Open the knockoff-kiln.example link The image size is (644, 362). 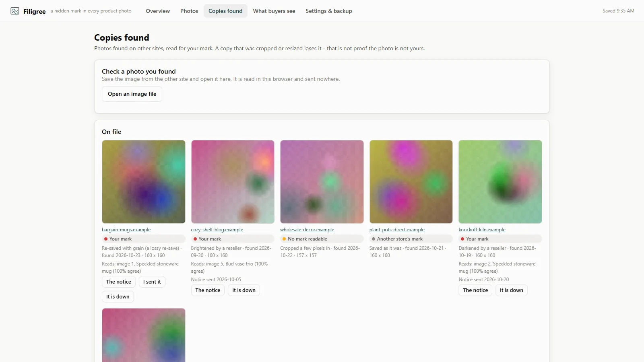pos(482,230)
